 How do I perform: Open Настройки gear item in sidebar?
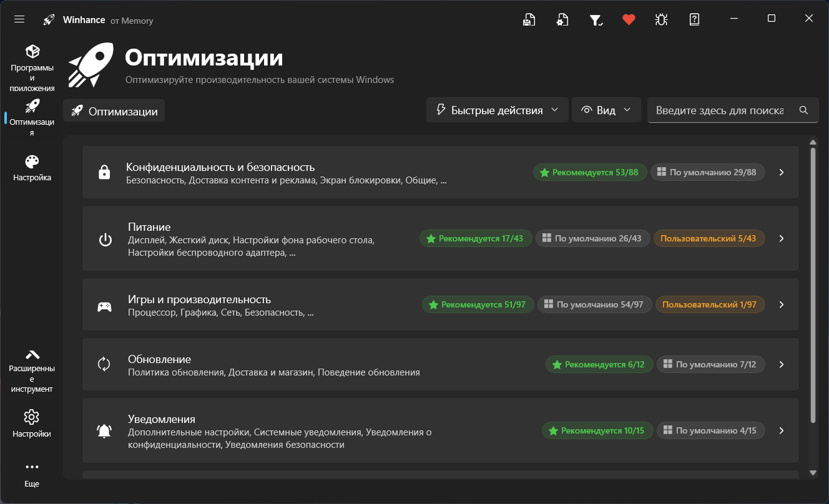pos(32,424)
